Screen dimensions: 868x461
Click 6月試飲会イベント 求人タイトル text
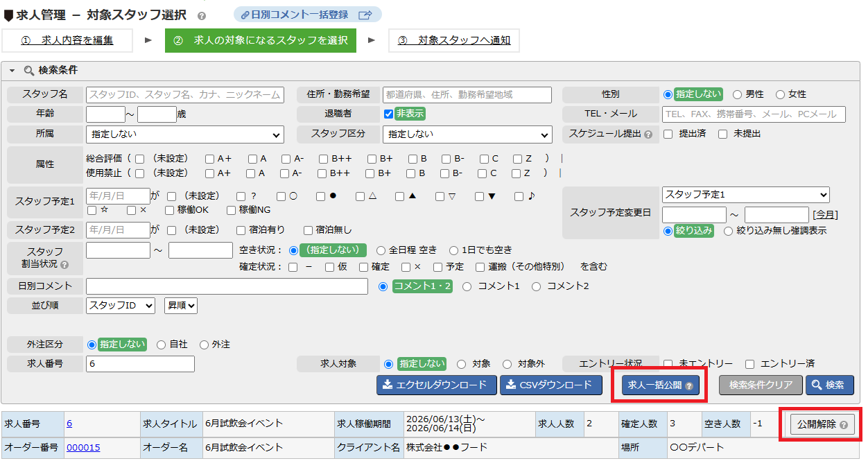(244, 424)
